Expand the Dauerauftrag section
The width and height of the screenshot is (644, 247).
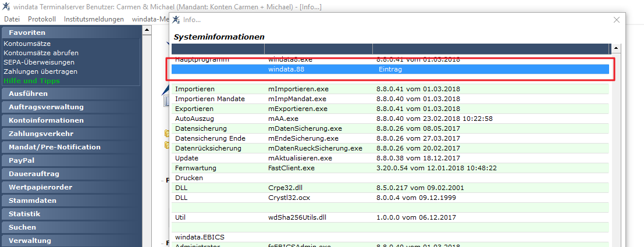pyautogui.click(x=70, y=174)
